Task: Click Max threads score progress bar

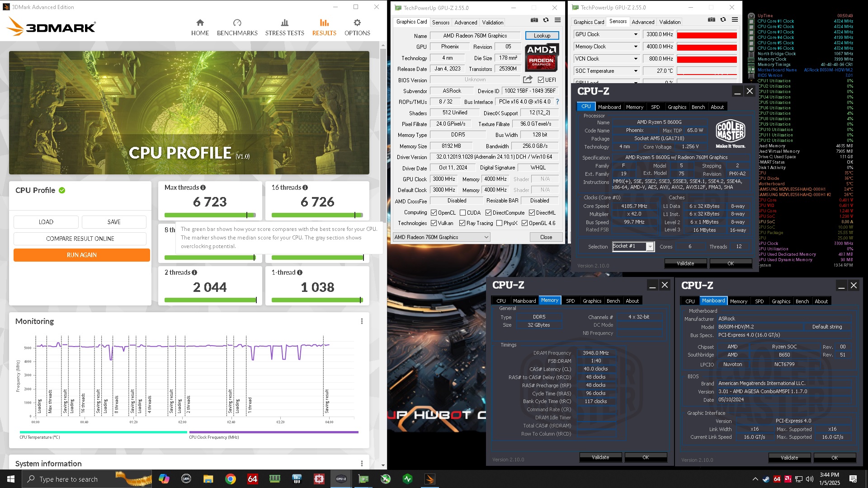Action: pos(210,215)
